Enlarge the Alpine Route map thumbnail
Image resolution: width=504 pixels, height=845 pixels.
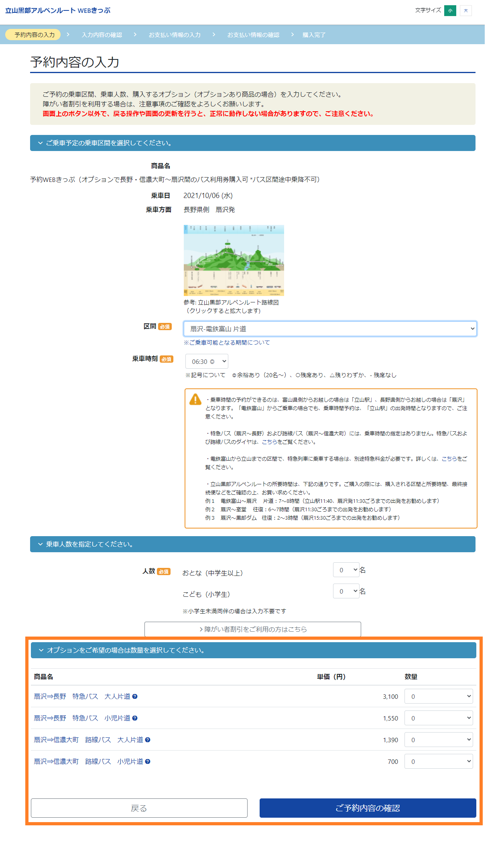(234, 260)
